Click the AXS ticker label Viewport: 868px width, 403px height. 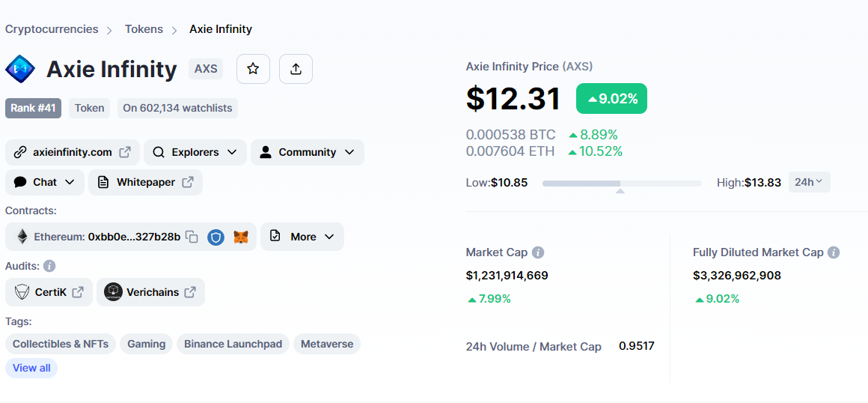[x=206, y=70]
